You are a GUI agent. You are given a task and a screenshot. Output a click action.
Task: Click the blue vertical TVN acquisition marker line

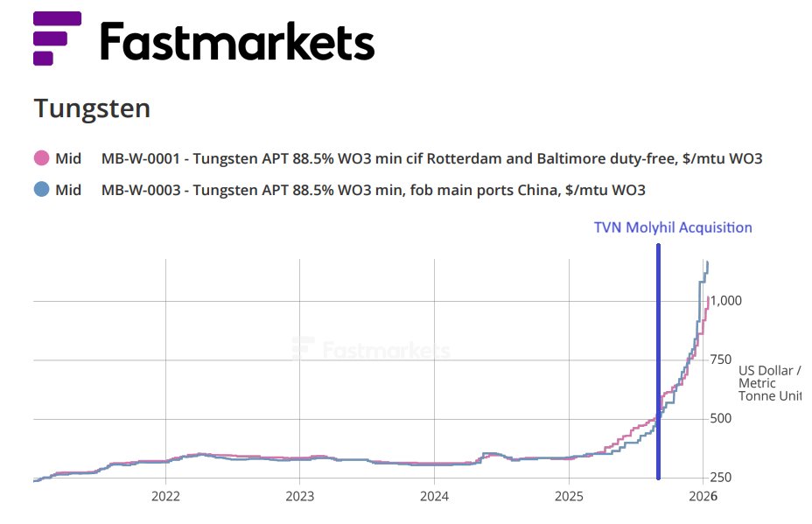tap(658, 361)
